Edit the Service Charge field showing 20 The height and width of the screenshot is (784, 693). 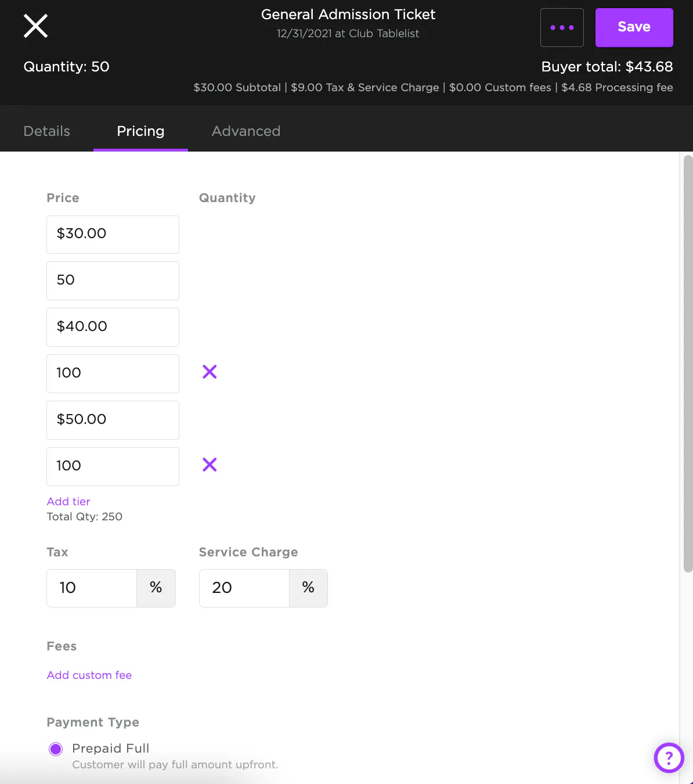pos(244,588)
